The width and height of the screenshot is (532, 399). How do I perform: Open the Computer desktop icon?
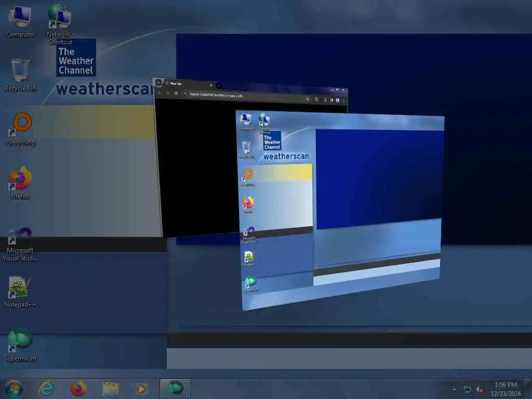pos(20,21)
